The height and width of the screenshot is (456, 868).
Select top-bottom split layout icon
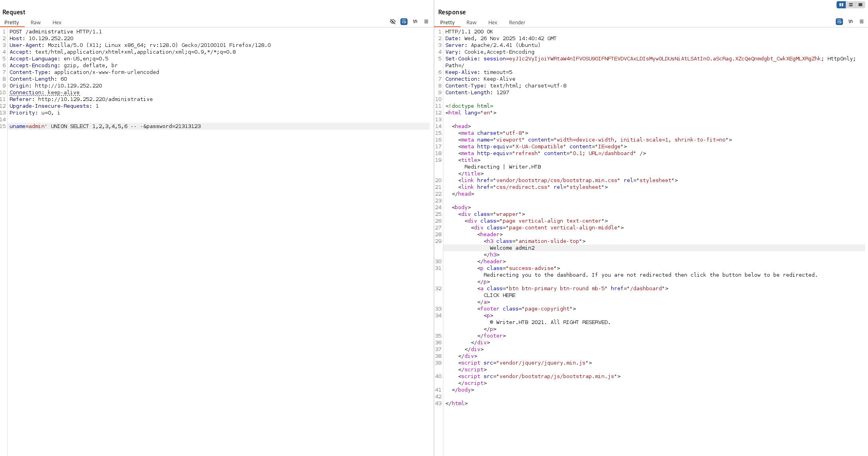coord(851,5)
